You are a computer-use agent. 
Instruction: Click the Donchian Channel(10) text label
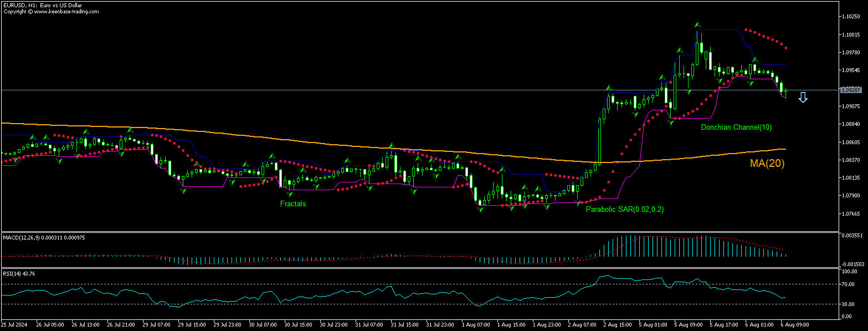737,127
